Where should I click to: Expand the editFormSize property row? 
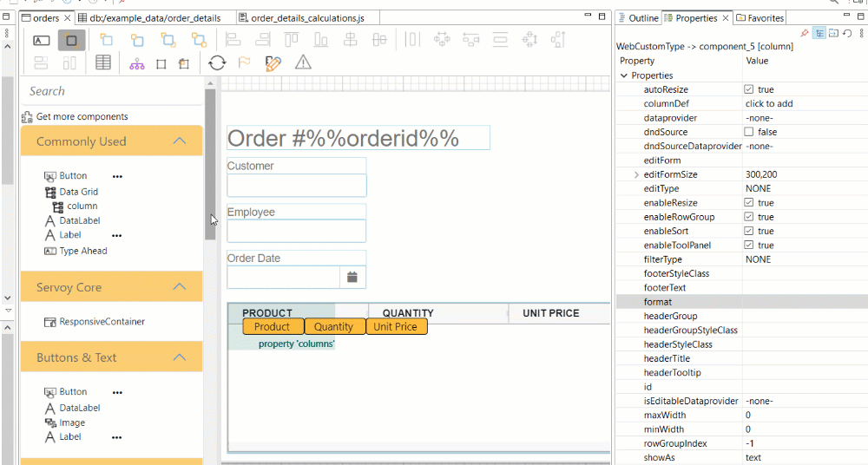coord(637,174)
